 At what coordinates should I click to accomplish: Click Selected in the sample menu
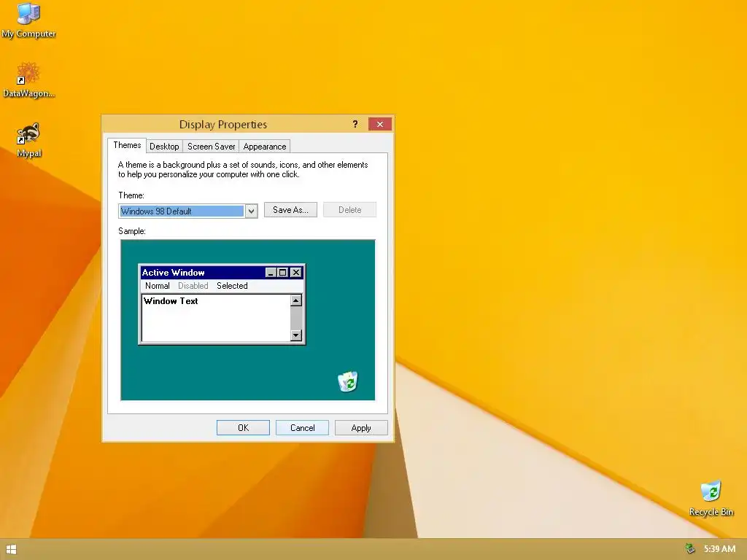[232, 286]
